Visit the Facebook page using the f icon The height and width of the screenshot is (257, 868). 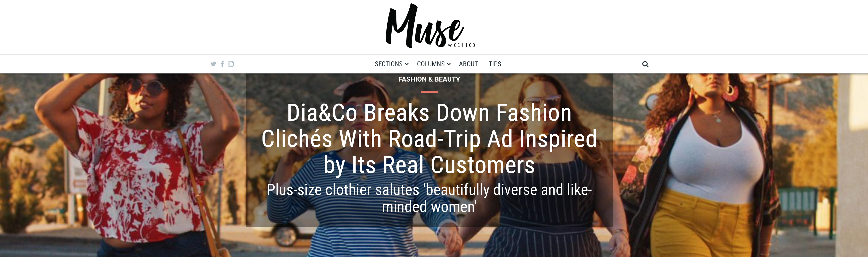click(222, 64)
